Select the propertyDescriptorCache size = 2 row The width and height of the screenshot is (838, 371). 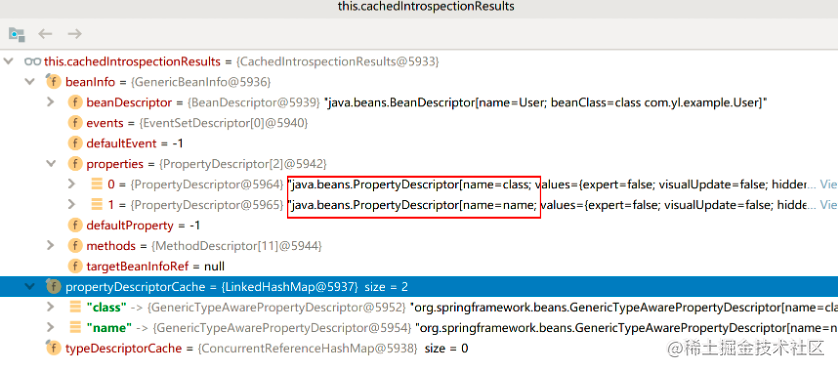click(419, 287)
